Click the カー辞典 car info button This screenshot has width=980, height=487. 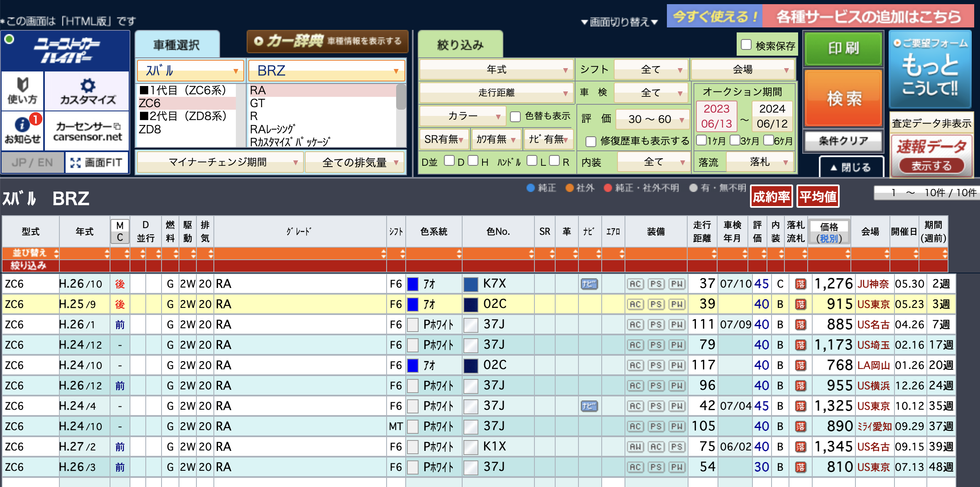click(327, 41)
